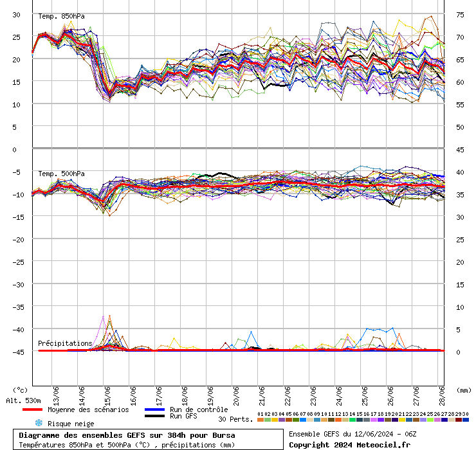Click the Moyenne des scénarios legend label
This screenshot has height=450, width=476.
pyautogui.click(x=88, y=410)
